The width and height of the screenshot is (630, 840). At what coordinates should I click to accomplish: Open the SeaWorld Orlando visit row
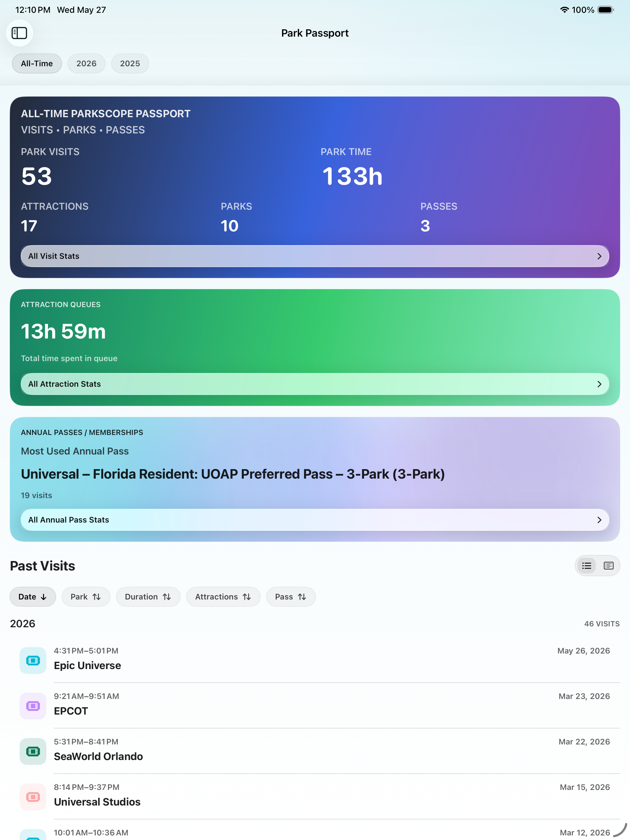coord(315,751)
